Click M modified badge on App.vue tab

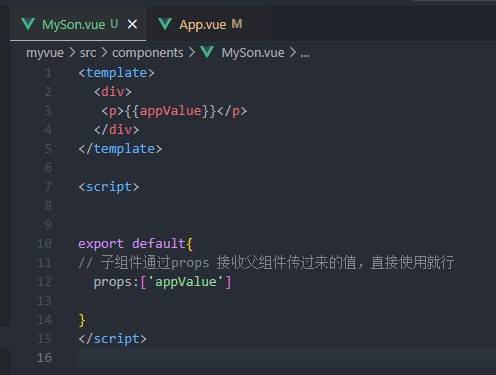click(237, 24)
